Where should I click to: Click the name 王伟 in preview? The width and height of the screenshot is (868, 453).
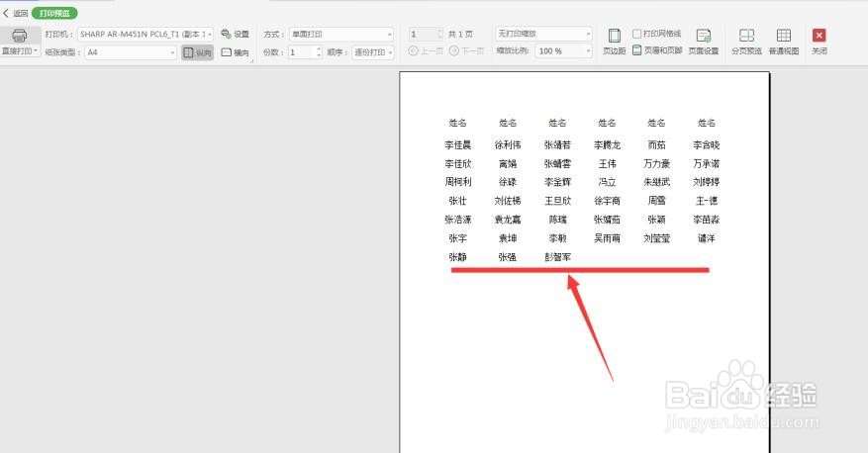608,164
